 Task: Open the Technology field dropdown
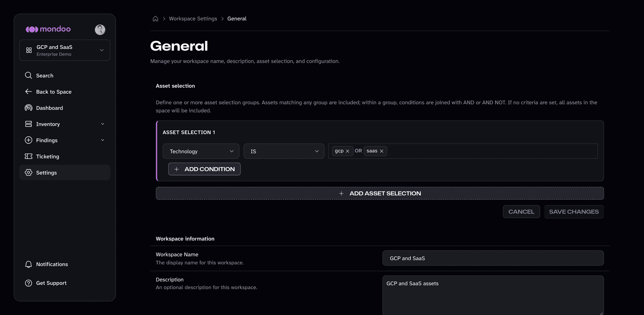click(x=201, y=151)
